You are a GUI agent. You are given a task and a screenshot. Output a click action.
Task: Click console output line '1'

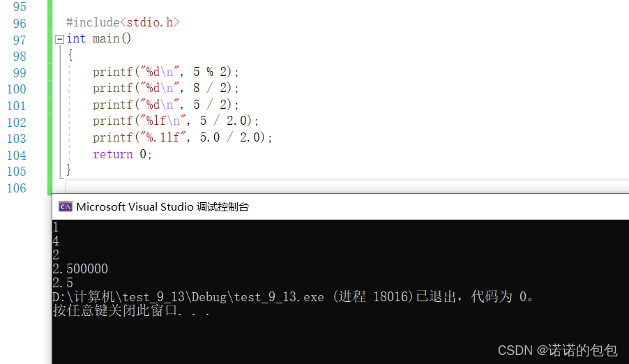pos(55,227)
